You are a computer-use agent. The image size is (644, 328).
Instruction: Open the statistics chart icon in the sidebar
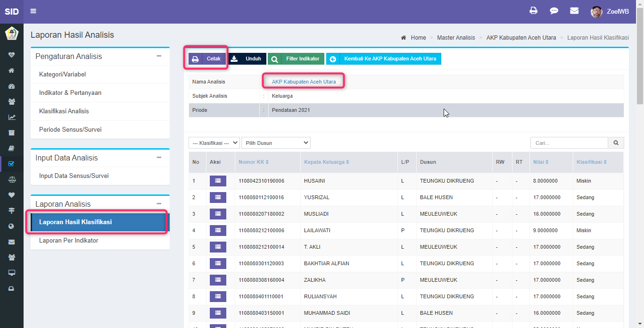pyautogui.click(x=12, y=117)
